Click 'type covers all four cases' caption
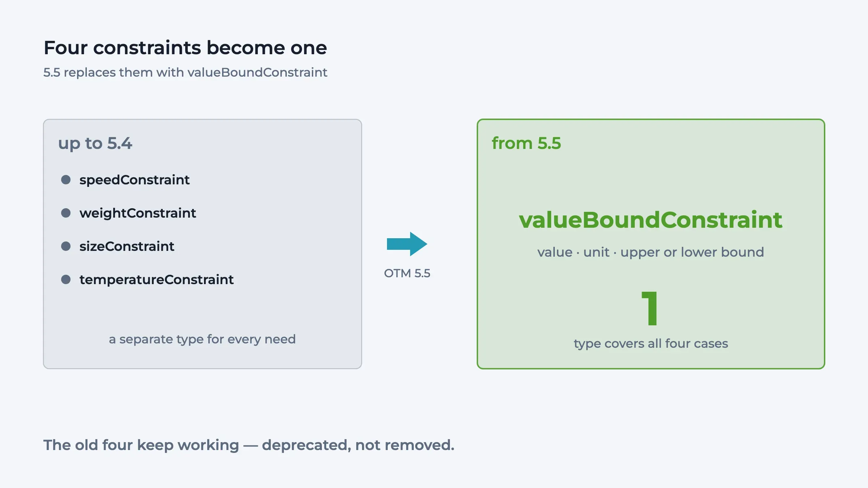This screenshot has width=868, height=488. click(x=651, y=344)
